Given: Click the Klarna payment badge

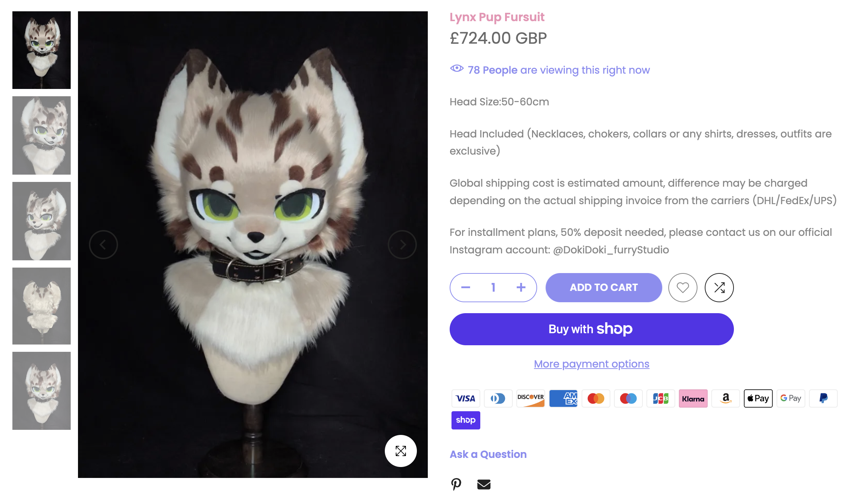Looking at the screenshot, I should (693, 398).
